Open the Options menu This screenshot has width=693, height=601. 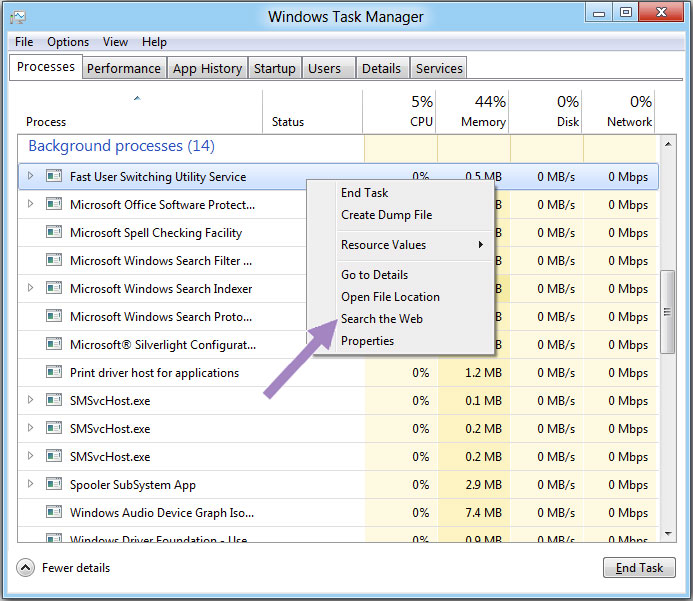tap(68, 42)
